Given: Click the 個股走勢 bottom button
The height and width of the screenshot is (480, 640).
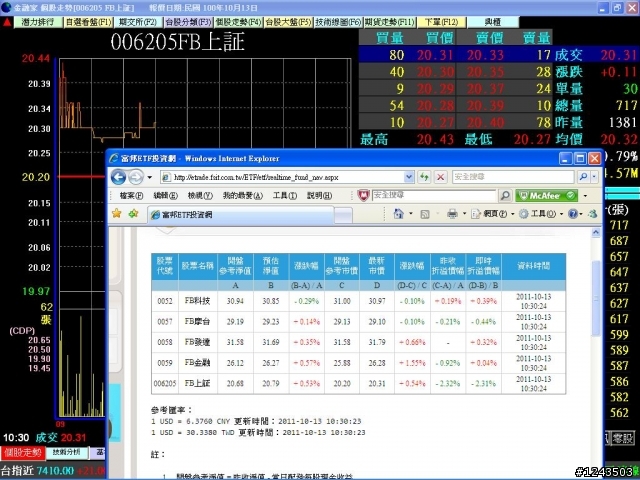Looking at the screenshot, I should click(23, 453).
